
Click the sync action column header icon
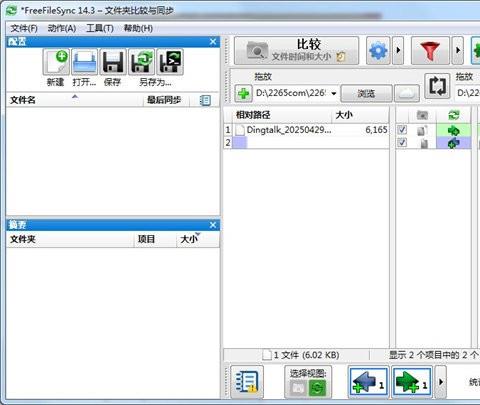tap(453, 115)
